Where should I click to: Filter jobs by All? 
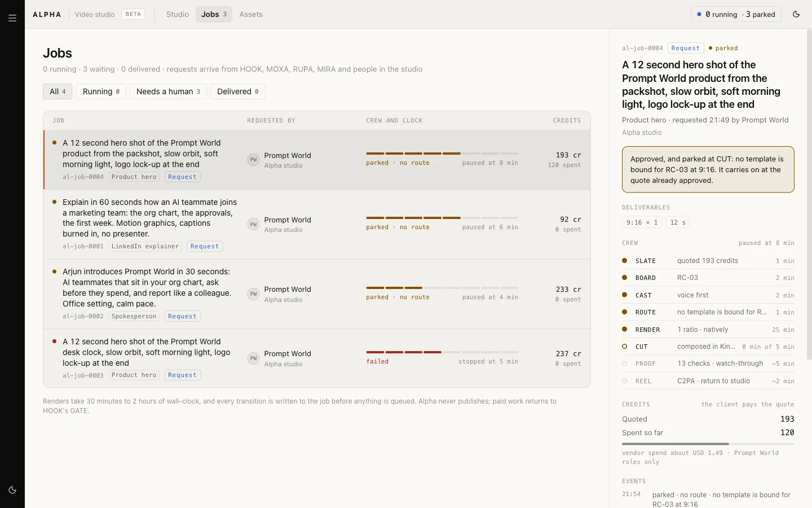[58, 91]
